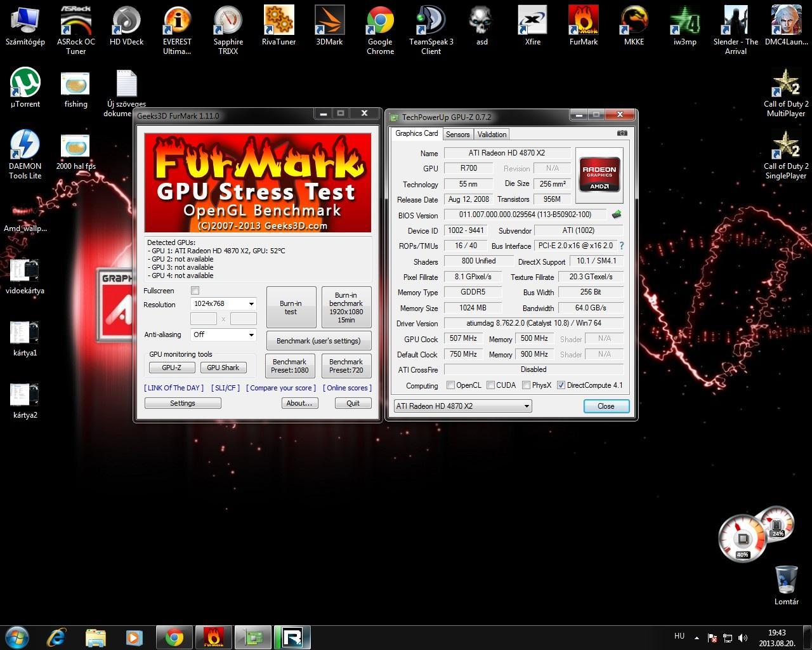
Task: Click GPU-Z screenshot camera icon
Action: coord(622,133)
